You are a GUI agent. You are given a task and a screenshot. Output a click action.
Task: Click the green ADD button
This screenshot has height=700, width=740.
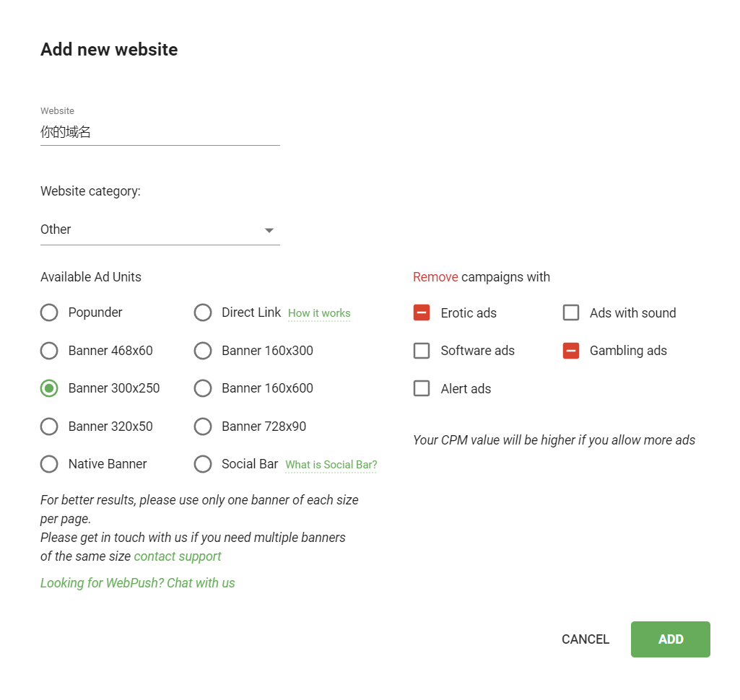[670, 639]
